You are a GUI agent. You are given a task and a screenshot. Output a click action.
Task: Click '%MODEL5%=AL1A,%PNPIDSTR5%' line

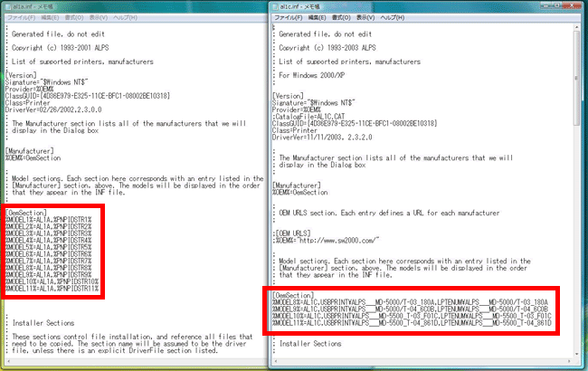(48, 247)
